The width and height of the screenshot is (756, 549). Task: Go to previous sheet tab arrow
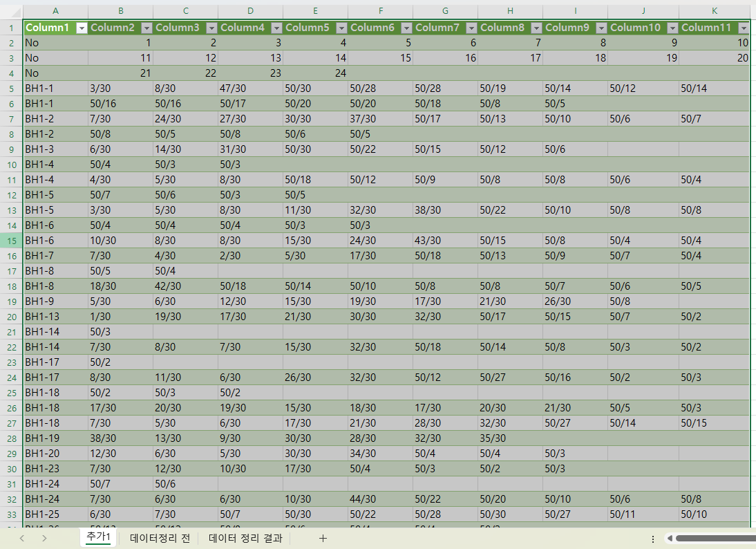pos(21,538)
